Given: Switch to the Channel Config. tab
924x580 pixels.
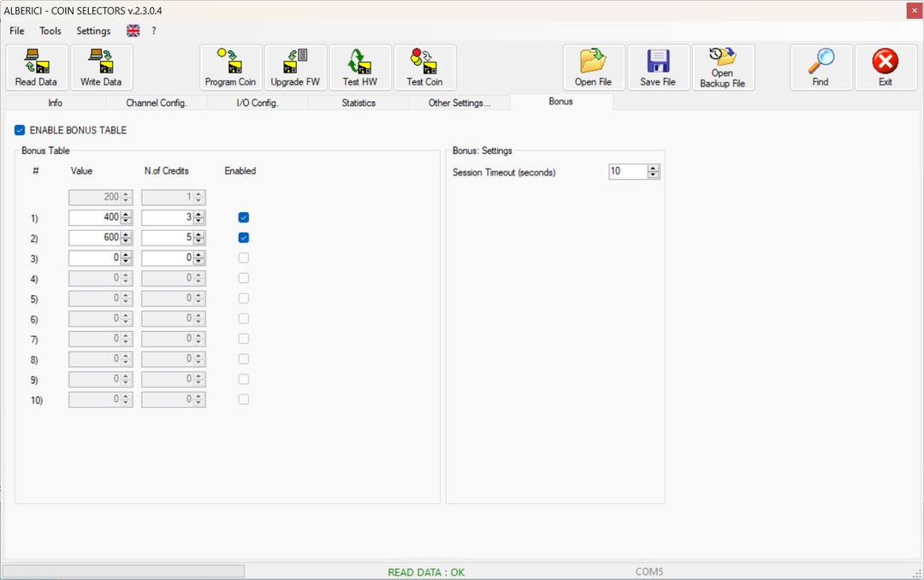Looking at the screenshot, I should [156, 103].
